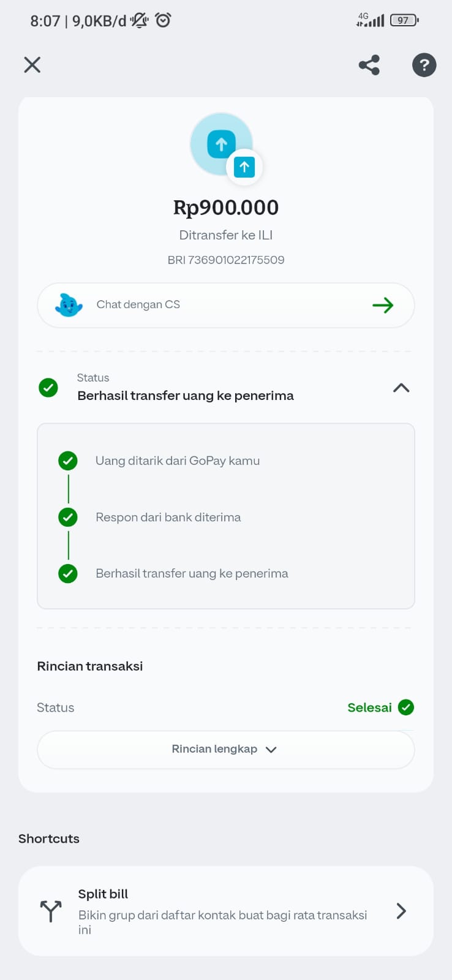Tap the share icon
Image resolution: width=452 pixels, height=980 pixels.
coord(369,65)
